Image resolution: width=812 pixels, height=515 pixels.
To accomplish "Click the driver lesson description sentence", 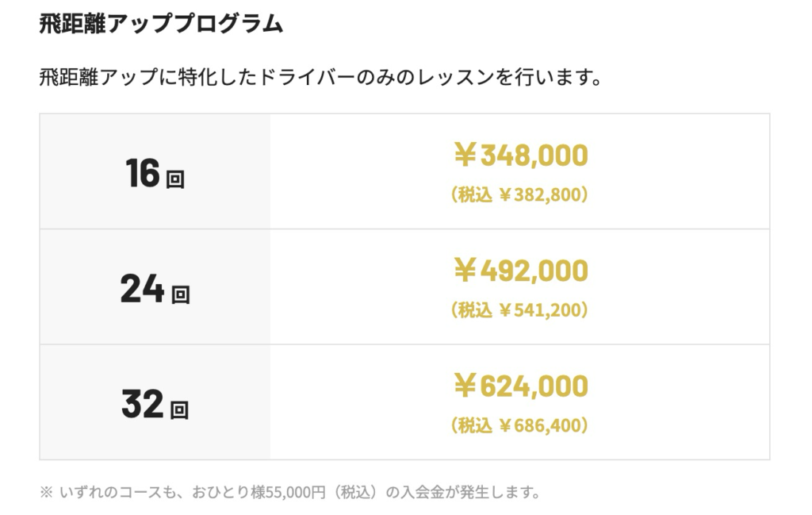I will (320, 79).
